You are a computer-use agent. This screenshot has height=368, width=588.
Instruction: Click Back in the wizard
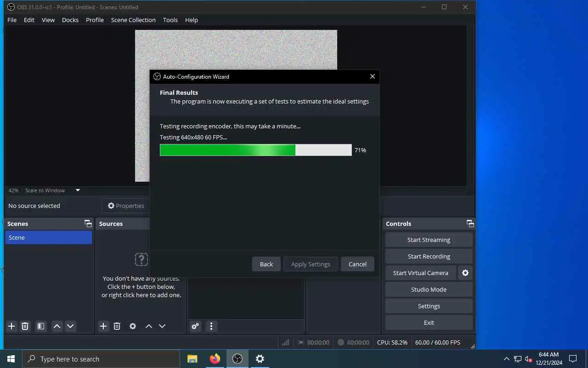pyautogui.click(x=266, y=264)
